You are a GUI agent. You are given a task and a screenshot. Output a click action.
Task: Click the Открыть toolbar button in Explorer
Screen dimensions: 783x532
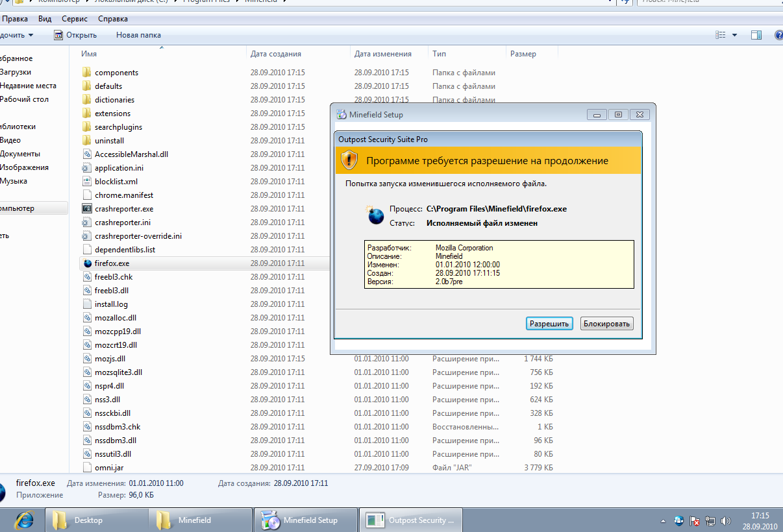(75, 35)
